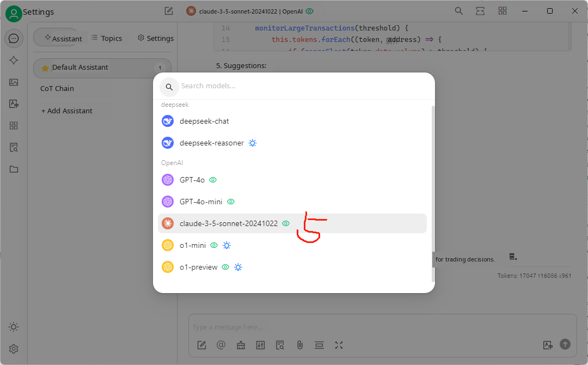Click the knowledge base icon in the input toolbar
588x365 pixels.
280,345
